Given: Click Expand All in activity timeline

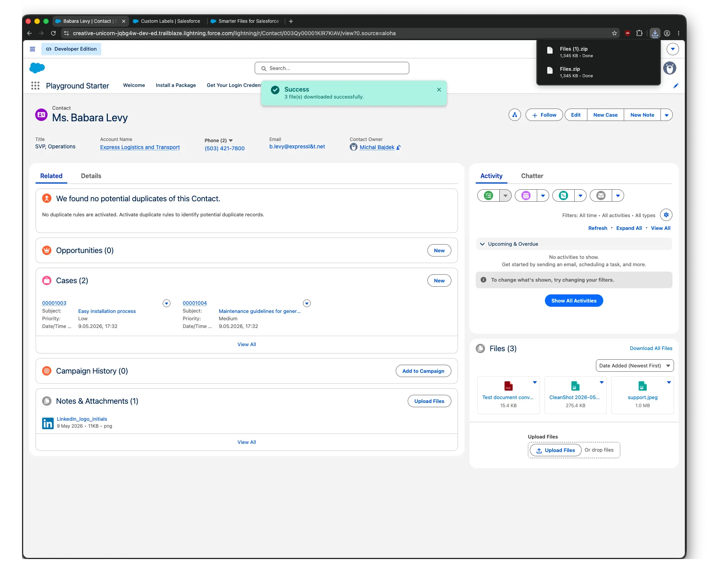Looking at the screenshot, I should 629,228.
